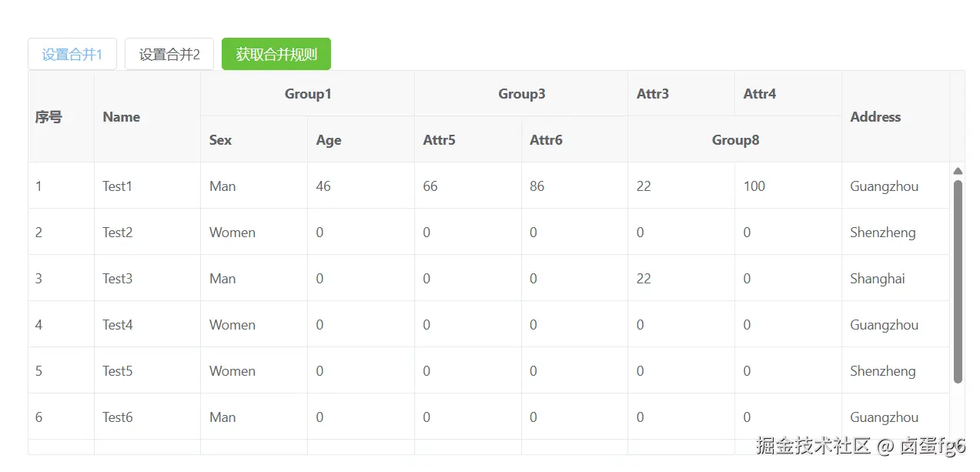
Task: Select the Test1 name cell
Action: pos(118,186)
